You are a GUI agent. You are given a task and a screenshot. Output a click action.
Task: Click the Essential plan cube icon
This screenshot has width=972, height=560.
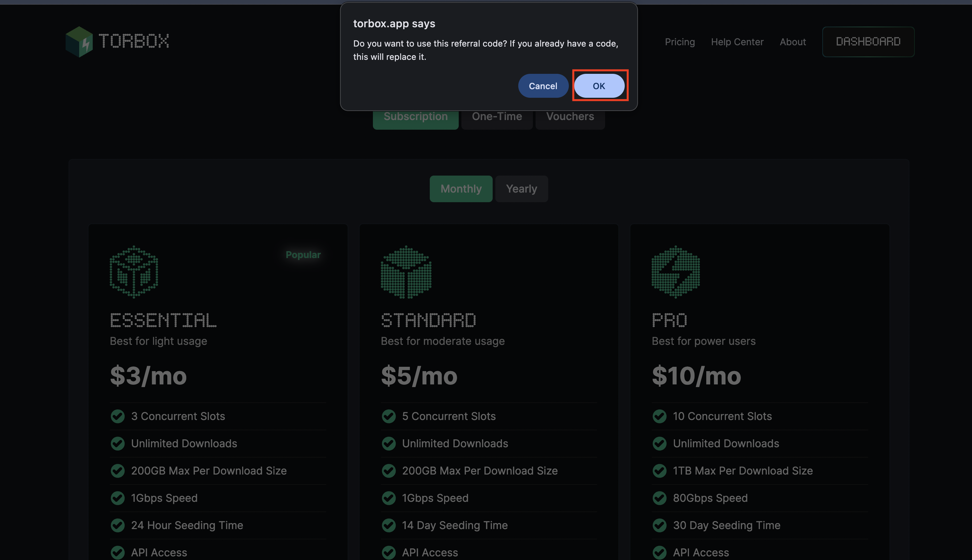click(134, 272)
